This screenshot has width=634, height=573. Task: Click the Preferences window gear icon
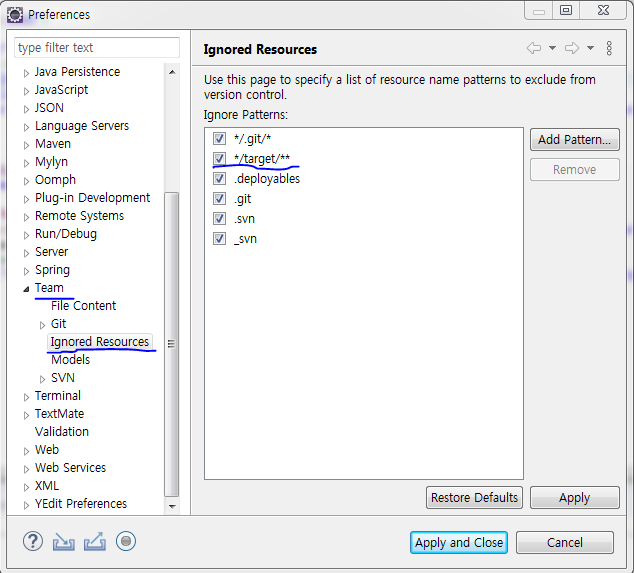(15, 15)
